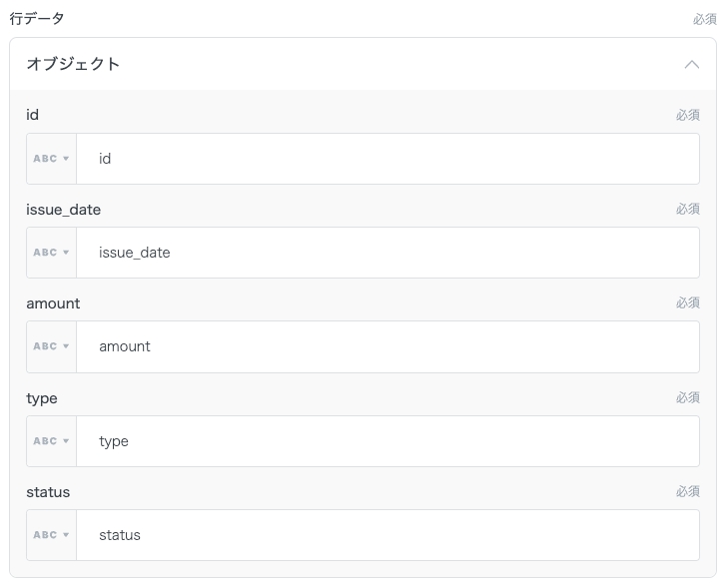This screenshot has width=727, height=588.
Task: Open the ABC type dropdown beside type
Action: click(x=52, y=441)
